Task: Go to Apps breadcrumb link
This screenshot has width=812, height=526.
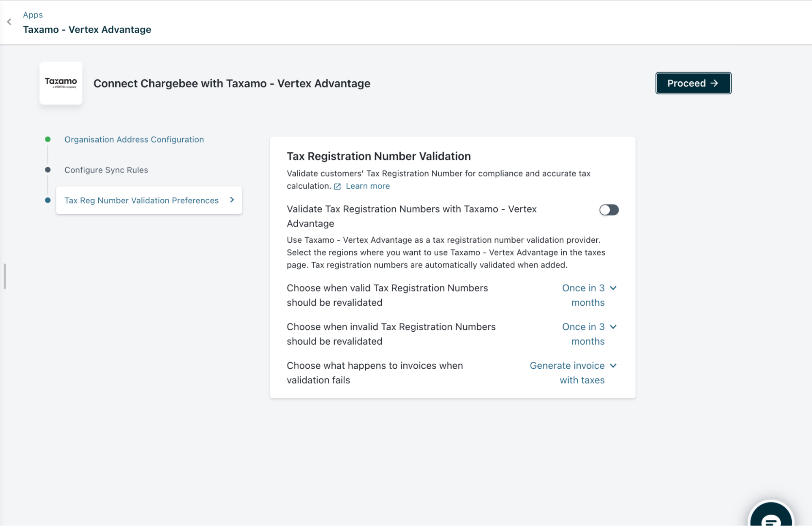Action: pyautogui.click(x=32, y=15)
